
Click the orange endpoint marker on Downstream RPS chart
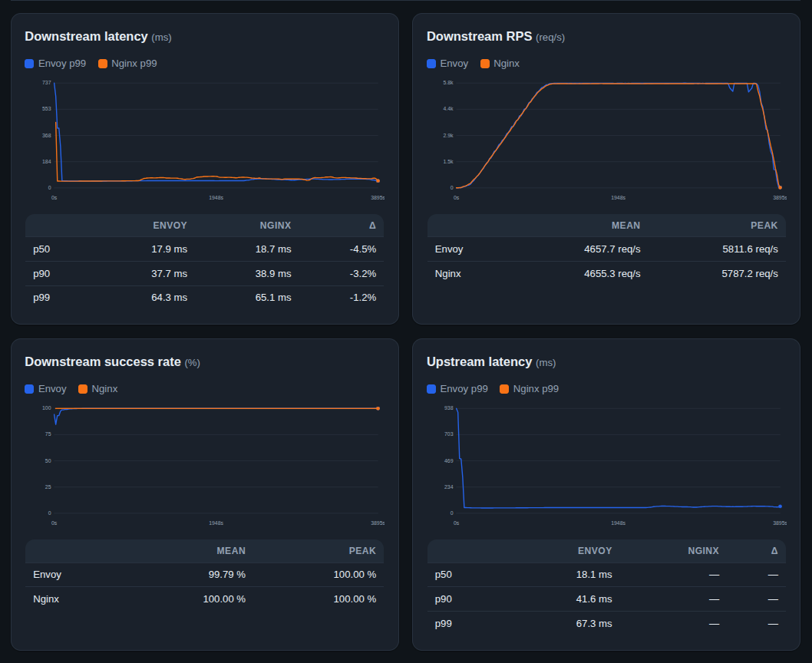[x=780, y=187]
